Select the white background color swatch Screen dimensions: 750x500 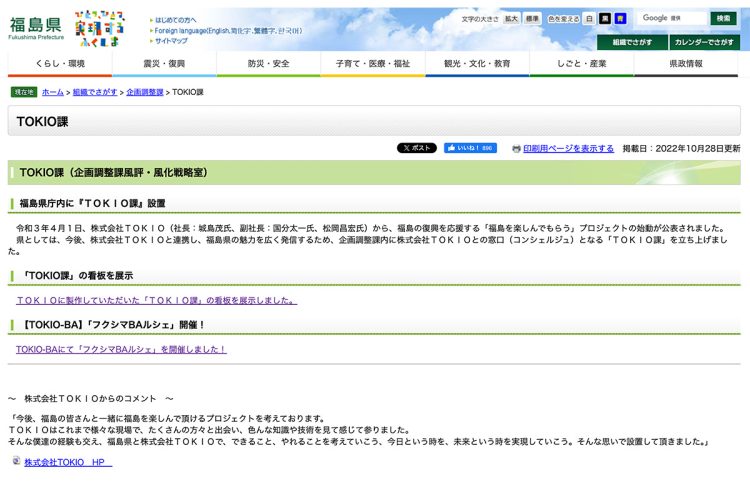tap(589, 19)
